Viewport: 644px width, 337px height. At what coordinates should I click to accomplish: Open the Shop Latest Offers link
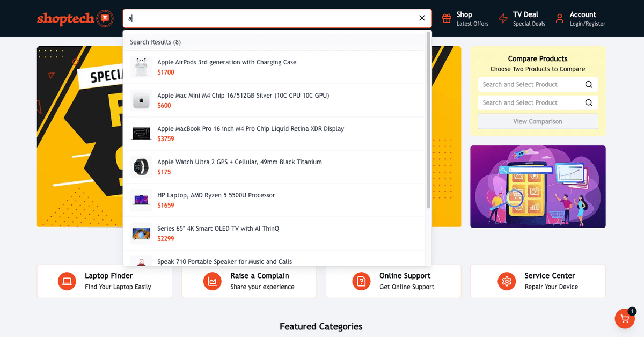[465, 18]
